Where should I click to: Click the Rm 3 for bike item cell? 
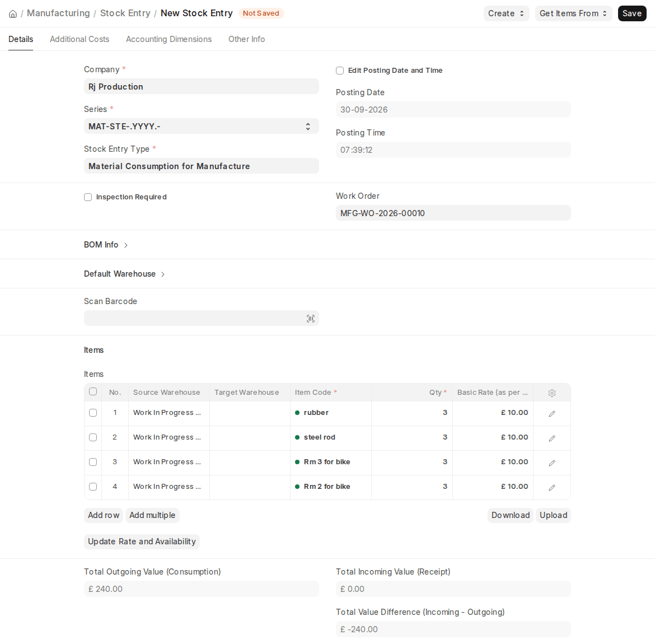[x=331, y=462]
